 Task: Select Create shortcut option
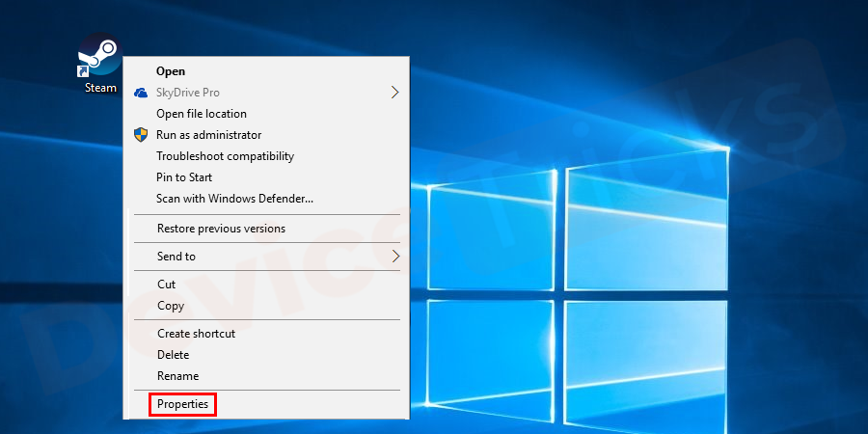click(x=196, y=334)
